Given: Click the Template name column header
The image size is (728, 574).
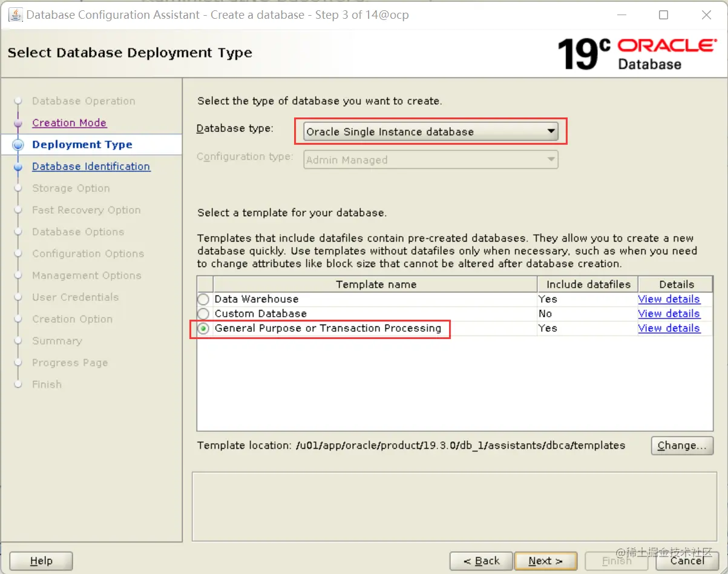Looking at the screenshot, I should pos(376,284).
